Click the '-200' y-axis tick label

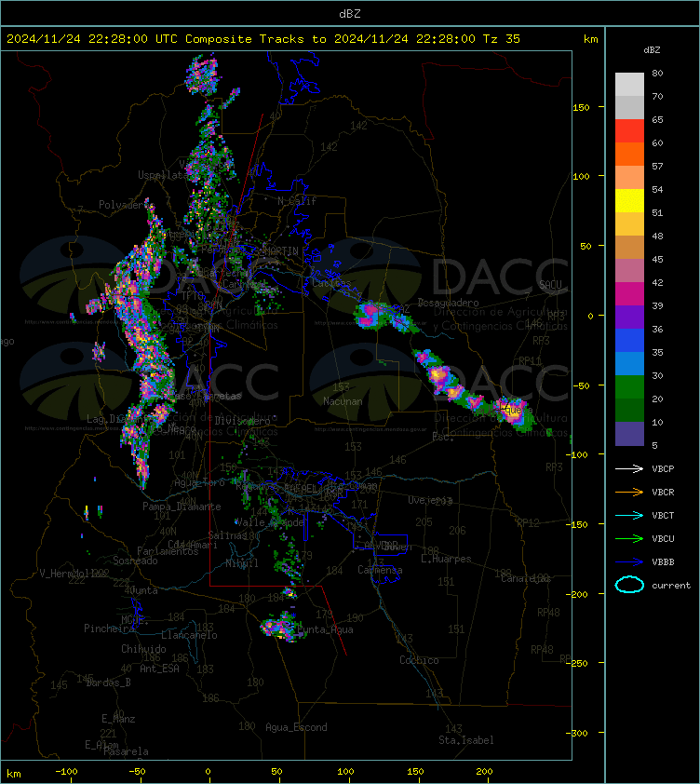tap(578, 593)
